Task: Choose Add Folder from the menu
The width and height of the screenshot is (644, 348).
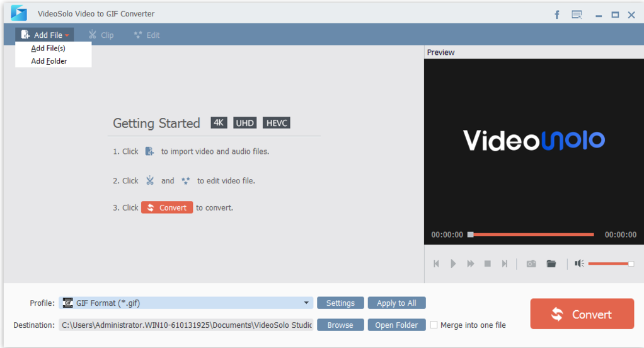Action: tap(49, 61)
